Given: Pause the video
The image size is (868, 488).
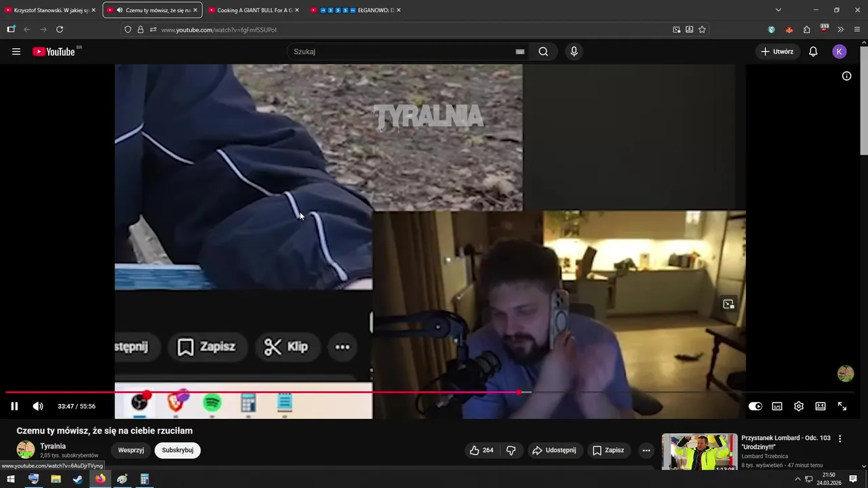Looking at the screenshot, I should (14, 406).
